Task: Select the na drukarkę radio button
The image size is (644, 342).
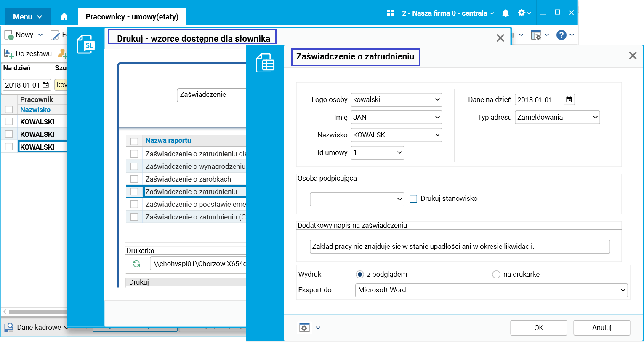Action: pos(496,275)
